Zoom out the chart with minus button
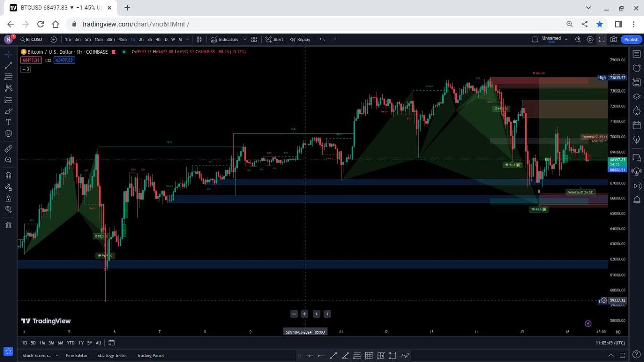 (x=294, y=314)
